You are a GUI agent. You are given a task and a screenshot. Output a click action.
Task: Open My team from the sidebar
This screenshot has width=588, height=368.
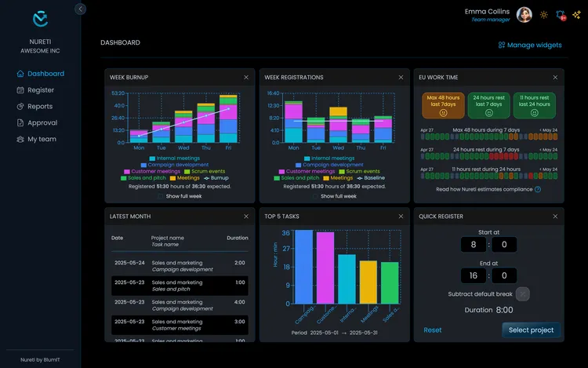42,140
